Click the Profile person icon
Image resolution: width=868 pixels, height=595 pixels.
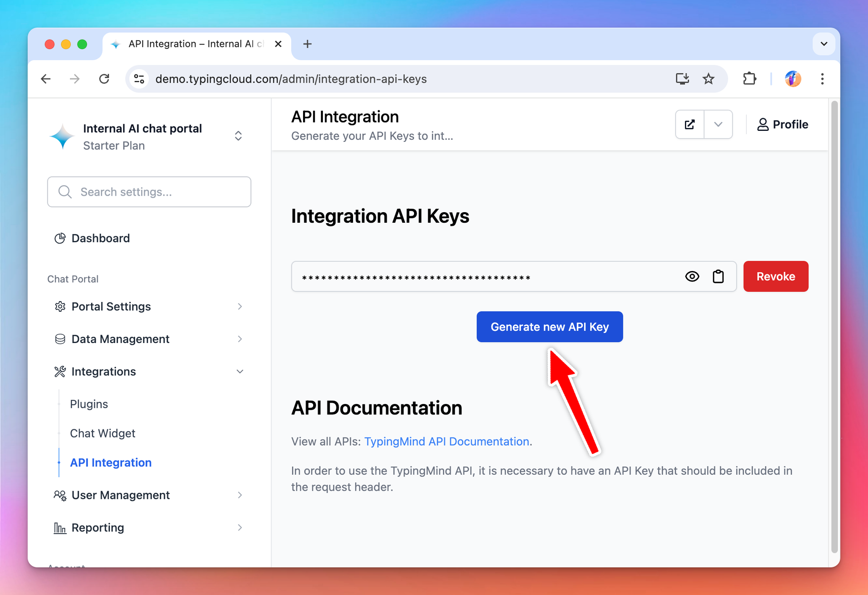click(x=762, y=125)
